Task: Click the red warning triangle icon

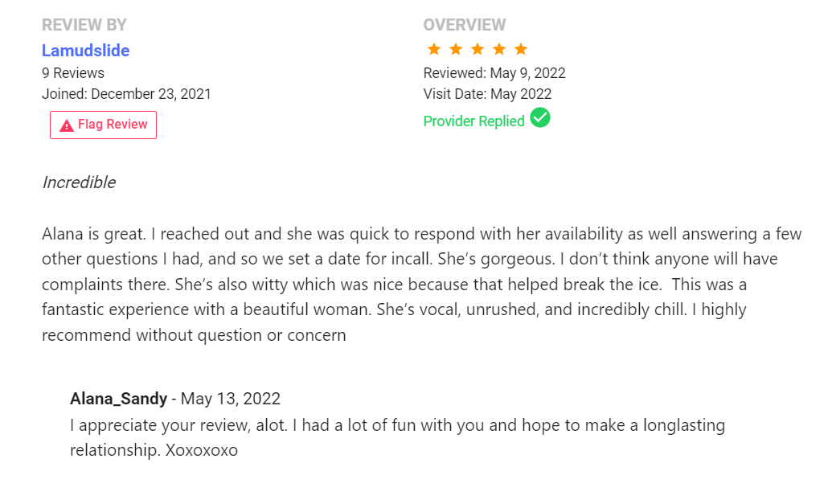Action: pos(67,125)
